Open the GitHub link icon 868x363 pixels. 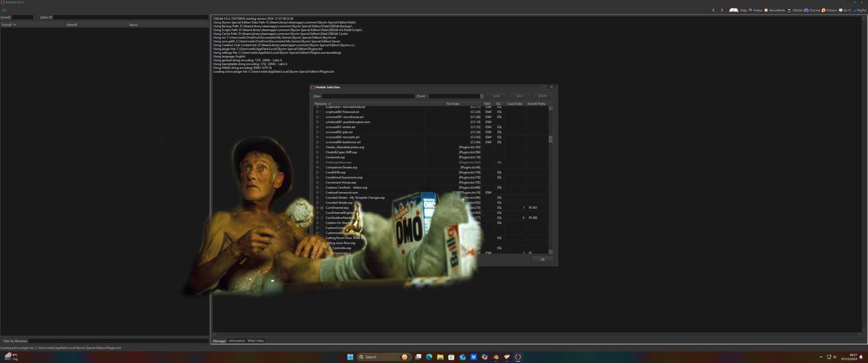pos(789,10)
